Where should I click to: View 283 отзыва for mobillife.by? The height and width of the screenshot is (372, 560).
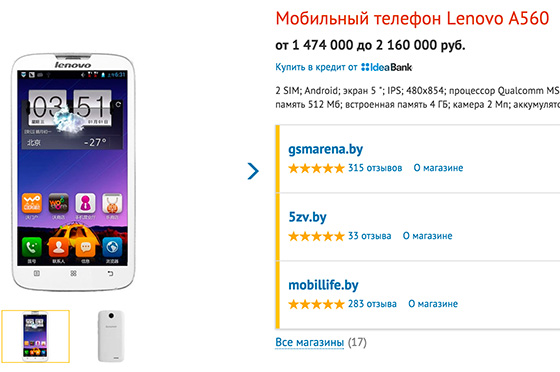[x=372, y=304]
